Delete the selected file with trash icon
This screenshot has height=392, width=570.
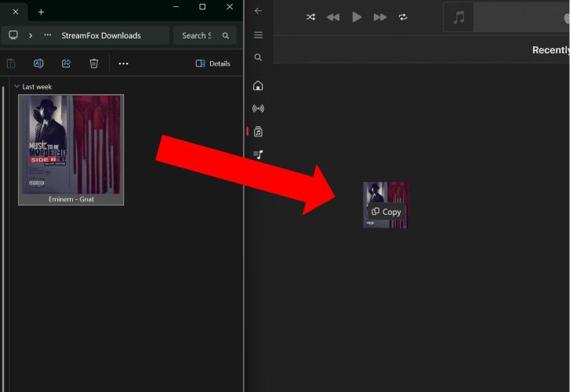click(94, 64)
